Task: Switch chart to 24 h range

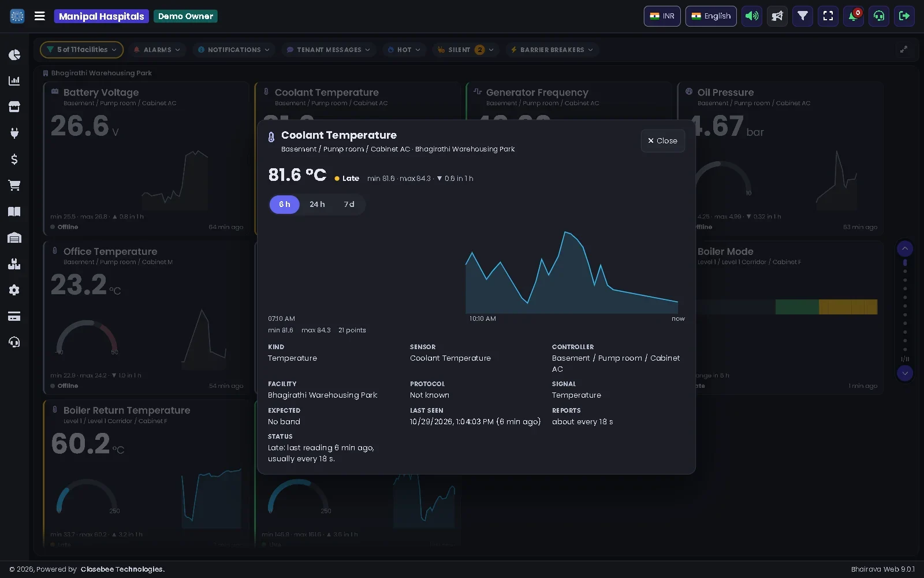Action: click(317, 205)
